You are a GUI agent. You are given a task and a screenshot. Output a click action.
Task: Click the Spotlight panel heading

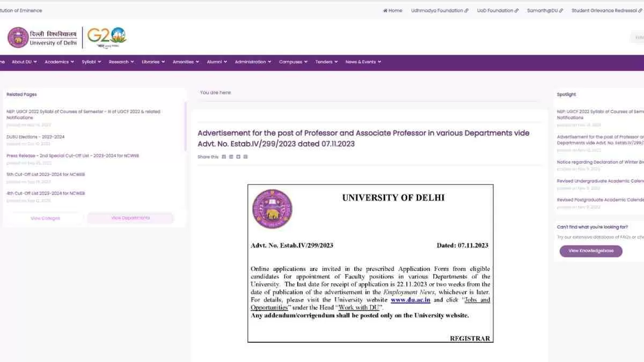566,94
